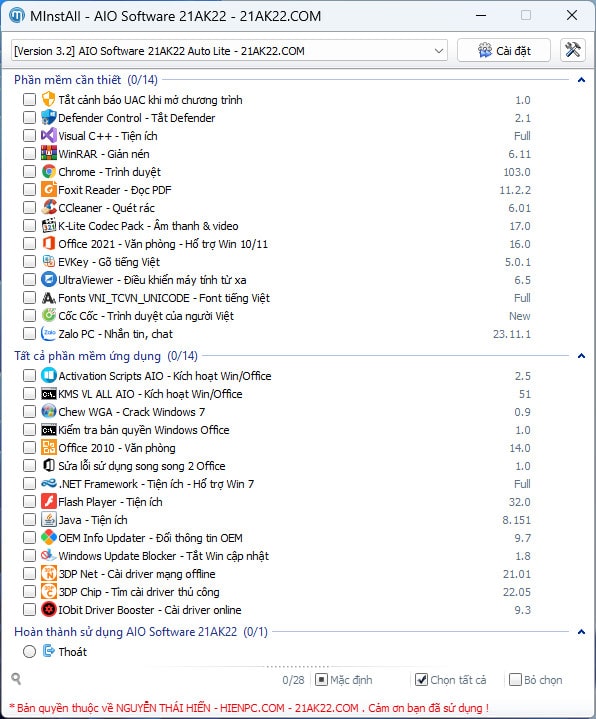The height and width of the screenshot is (719, 596).
Task: Click the Java icon
Action: click(49, 520)
